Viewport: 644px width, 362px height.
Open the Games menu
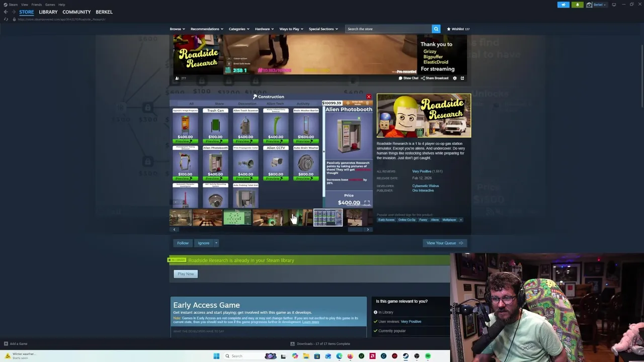point(50,5)
